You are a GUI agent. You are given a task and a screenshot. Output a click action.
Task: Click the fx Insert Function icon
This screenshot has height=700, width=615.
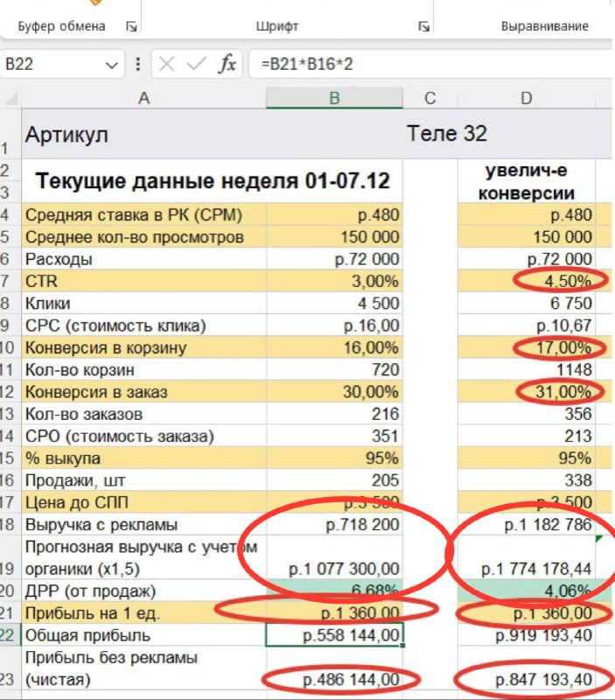tap(227, 64)
